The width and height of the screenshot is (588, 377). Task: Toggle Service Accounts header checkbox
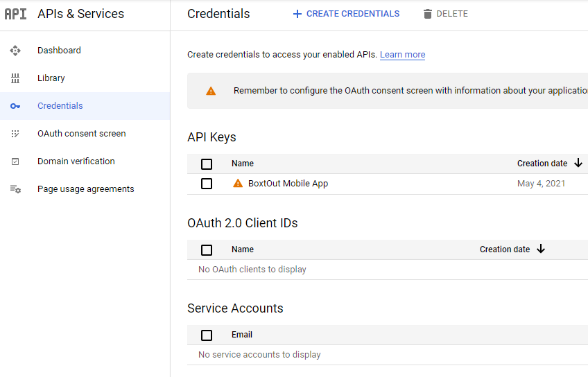click(x=207, y=335)
